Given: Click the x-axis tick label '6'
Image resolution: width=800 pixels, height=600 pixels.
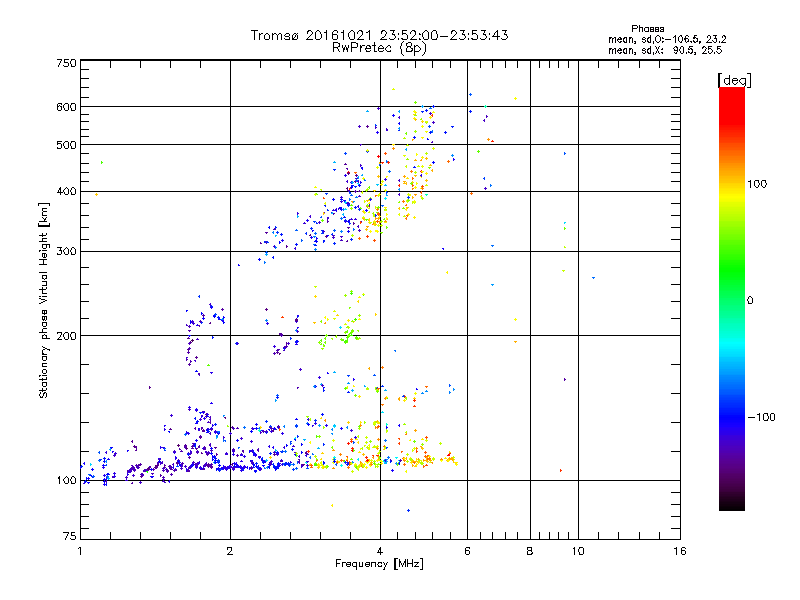Looking at the screenshot, I should pos(467,551).
